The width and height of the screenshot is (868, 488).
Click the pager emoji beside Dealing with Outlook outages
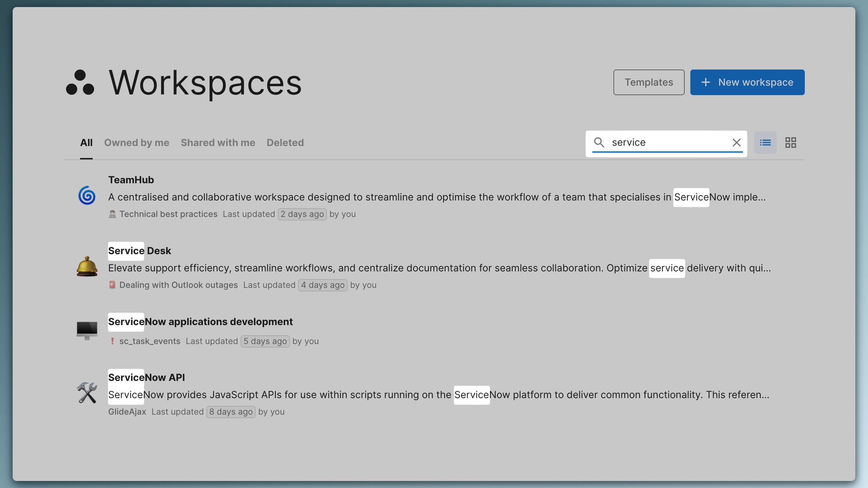[112, 285]
